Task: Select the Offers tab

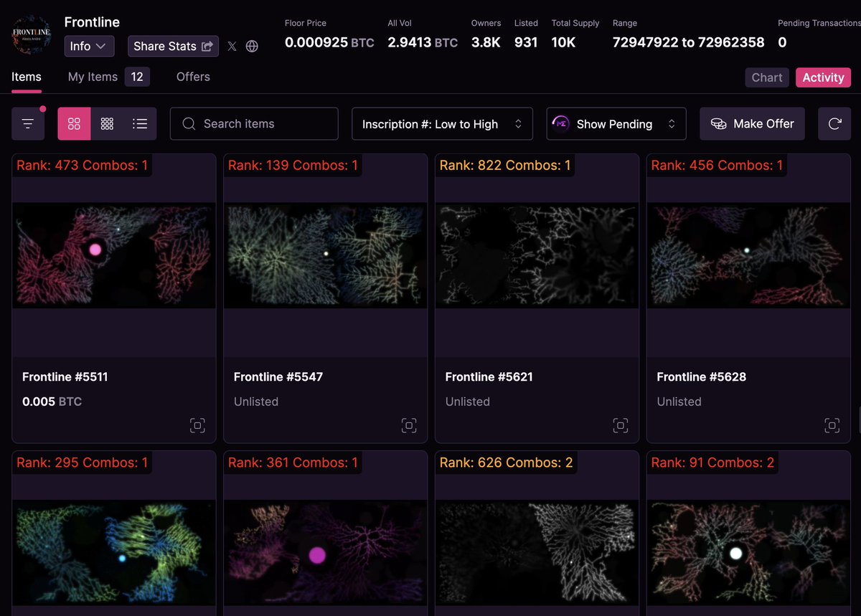Action: [x=193, y=77]
